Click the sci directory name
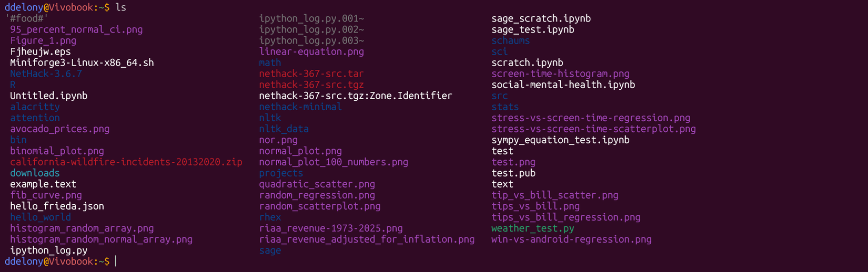 (x=500, y=51)
